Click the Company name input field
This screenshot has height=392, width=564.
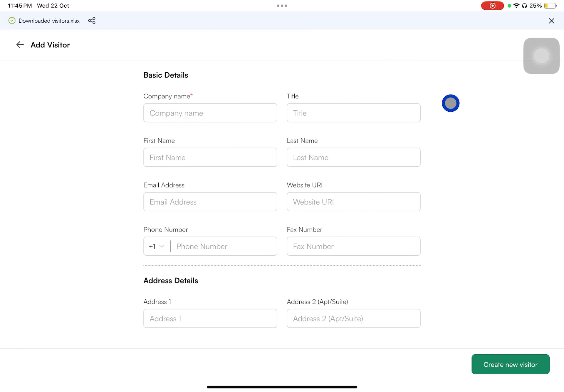pyautogui.click(x=210, y=113)
